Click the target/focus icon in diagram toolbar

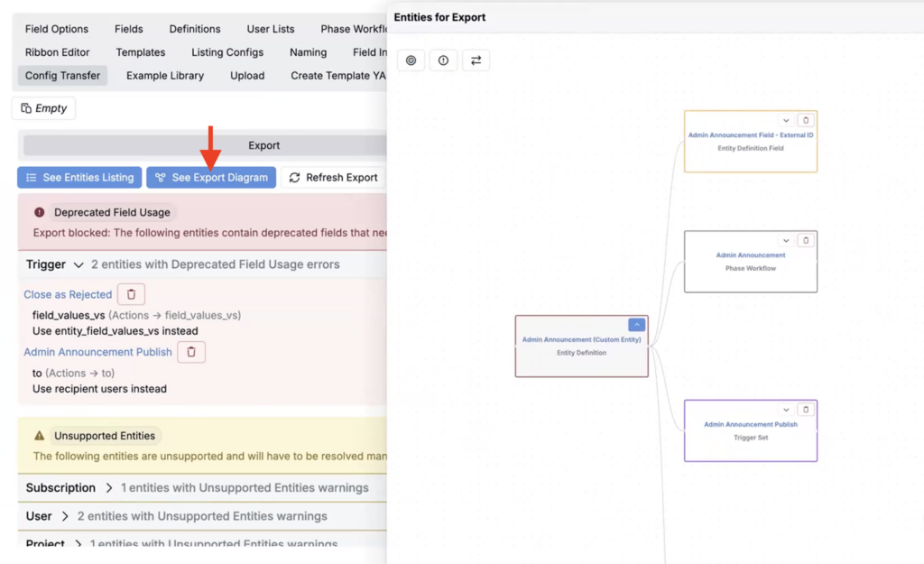coord(411,60)
